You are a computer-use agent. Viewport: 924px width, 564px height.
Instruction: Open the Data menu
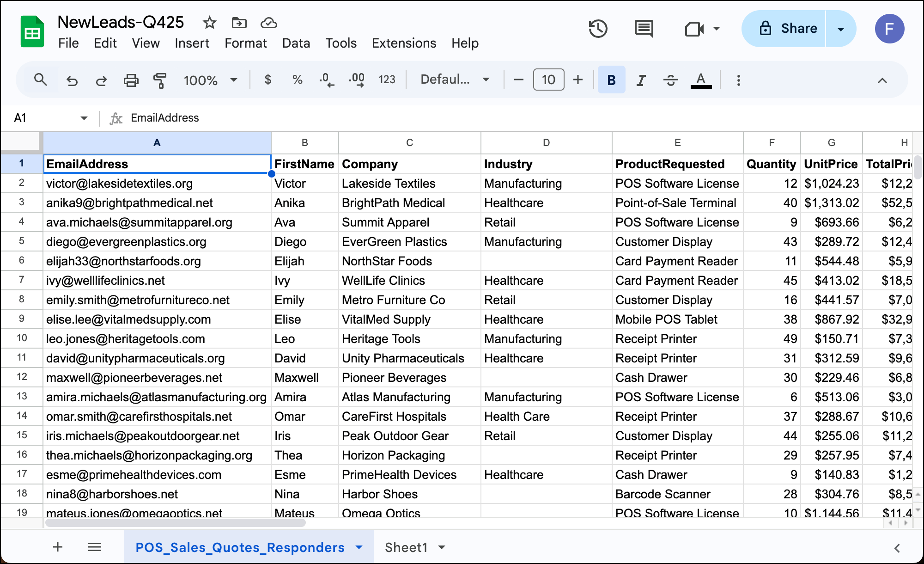tap(296, 43)
